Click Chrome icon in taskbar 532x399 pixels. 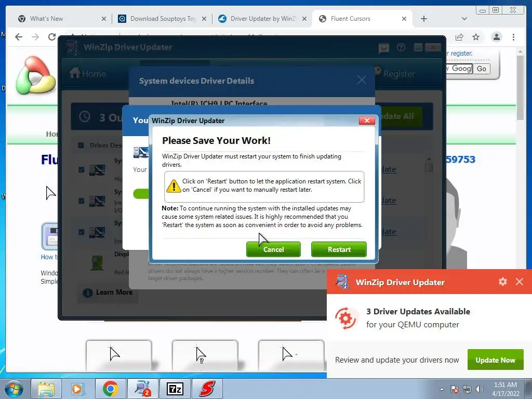click(x=110, y=389)
